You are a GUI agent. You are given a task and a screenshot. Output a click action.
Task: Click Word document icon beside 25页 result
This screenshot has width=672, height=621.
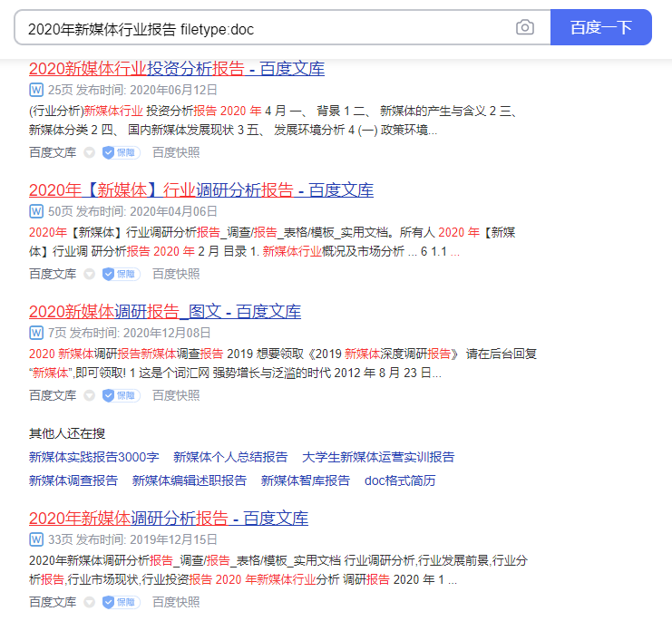(x=36, y=90)
